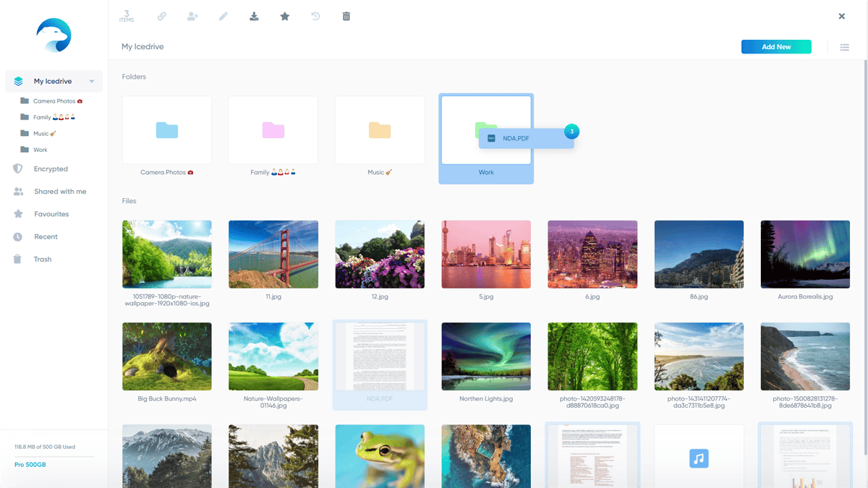Viewport: 868px width, 488px height.
Task: Select the orange Music folder card
Action: pyautogui.click(x=380, y=130)
